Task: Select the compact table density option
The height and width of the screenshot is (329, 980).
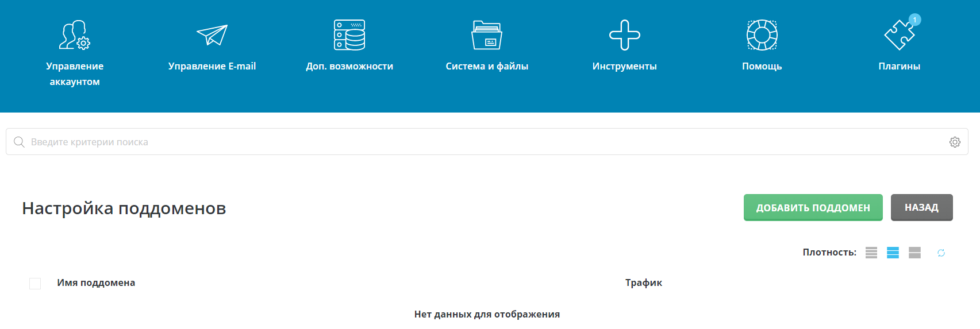Action: 871,253
